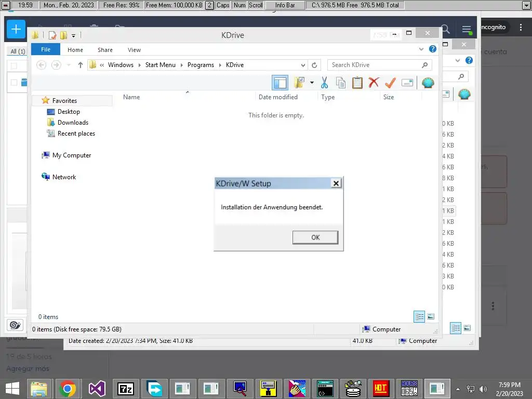This screenshot has height=399, width=532.
Task: Click the All (1) tab in background window
Action: coord(18,51)
